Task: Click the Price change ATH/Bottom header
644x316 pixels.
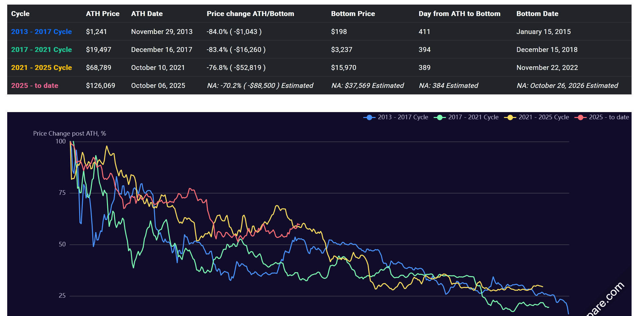Action: tap(250, 14)
